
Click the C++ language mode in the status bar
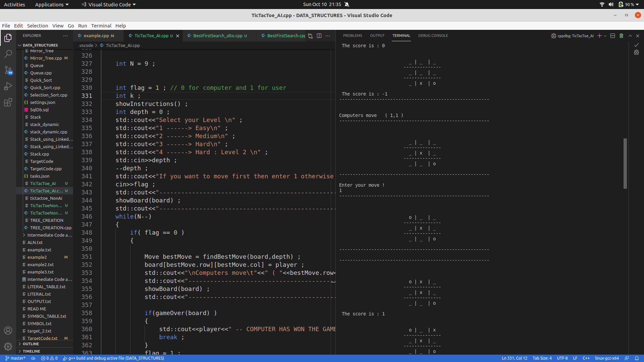[587, 358]
